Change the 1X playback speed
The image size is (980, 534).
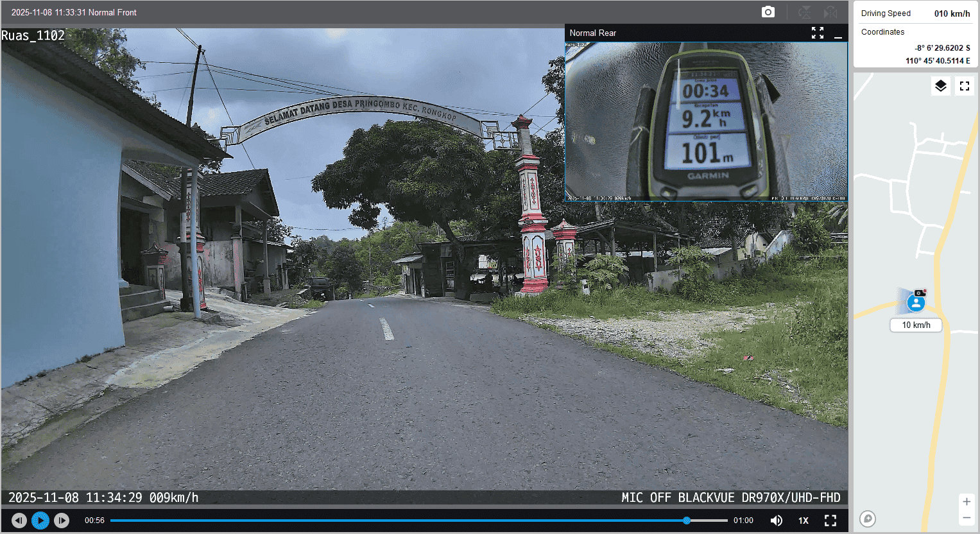click(x=803, y=521)
